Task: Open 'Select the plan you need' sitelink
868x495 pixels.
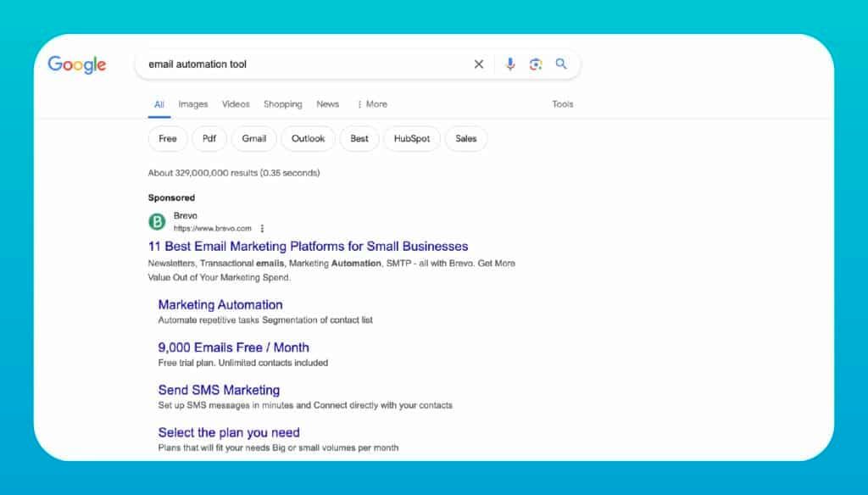Action: [x=229, y=432]
